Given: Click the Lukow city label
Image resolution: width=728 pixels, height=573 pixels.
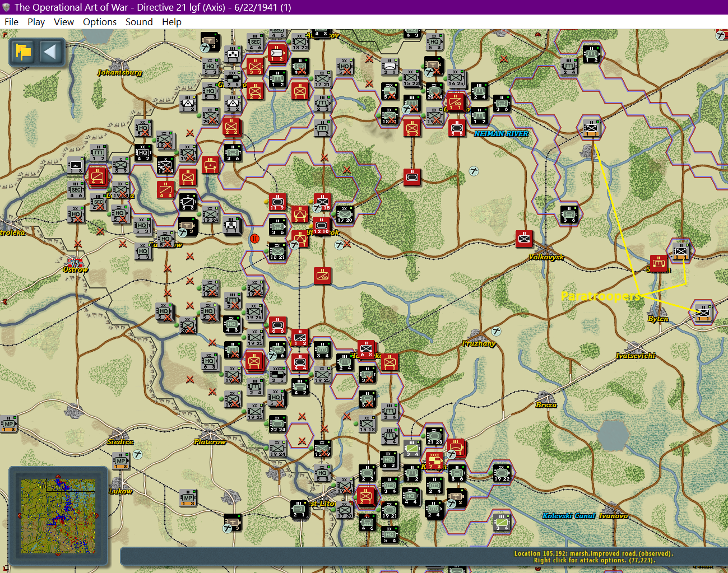Looking at the screenshot, I should [120, 491].
